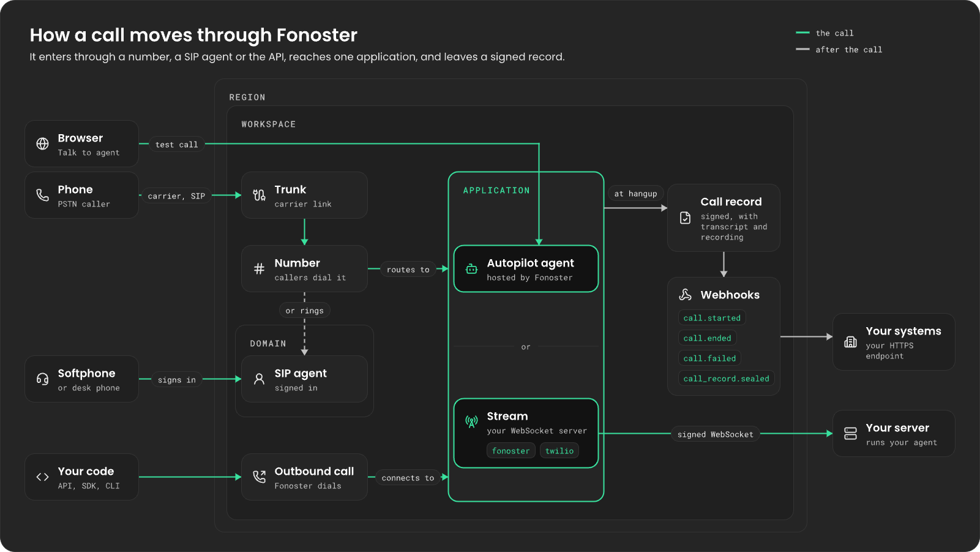Image resolution: width=980 pixels, height=552 pixels.
Task: Click the building icon on Your systems
Action: (x=850, y=341)
